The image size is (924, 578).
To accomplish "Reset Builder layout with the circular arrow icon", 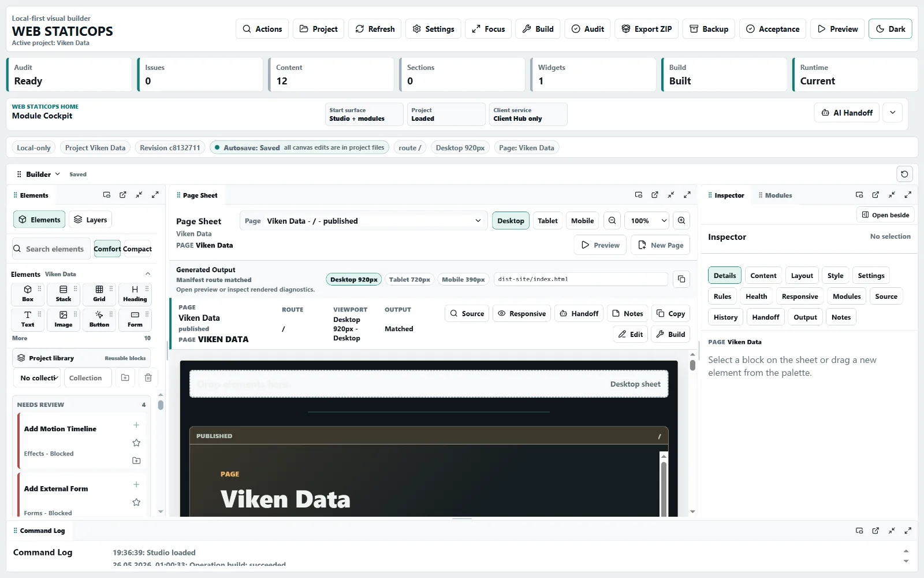I will pyautogui.click(x=904, y=174).
